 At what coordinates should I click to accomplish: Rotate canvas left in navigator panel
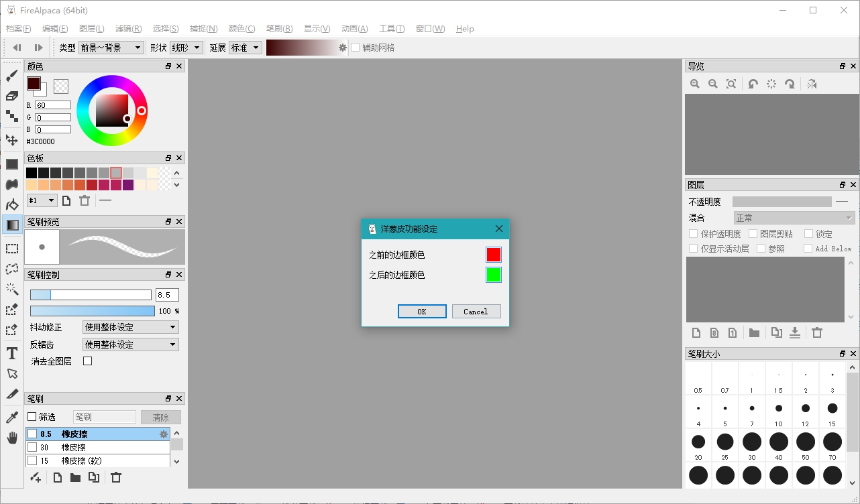click(753, 84)
